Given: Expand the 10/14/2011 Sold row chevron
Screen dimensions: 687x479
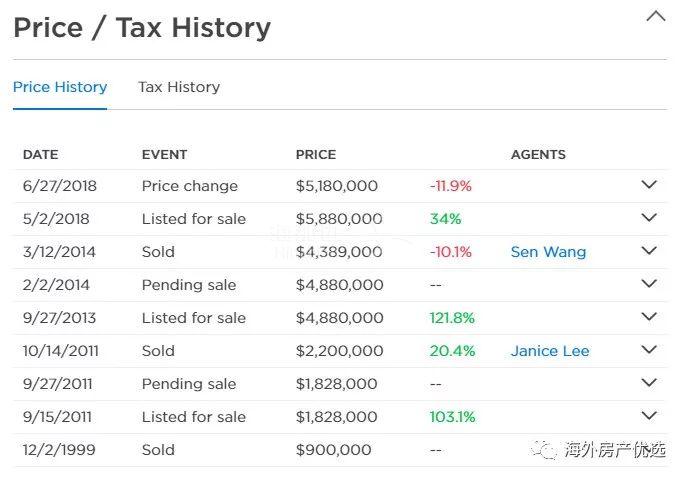Looking at the screenshot, I should [x=649, y=350].
